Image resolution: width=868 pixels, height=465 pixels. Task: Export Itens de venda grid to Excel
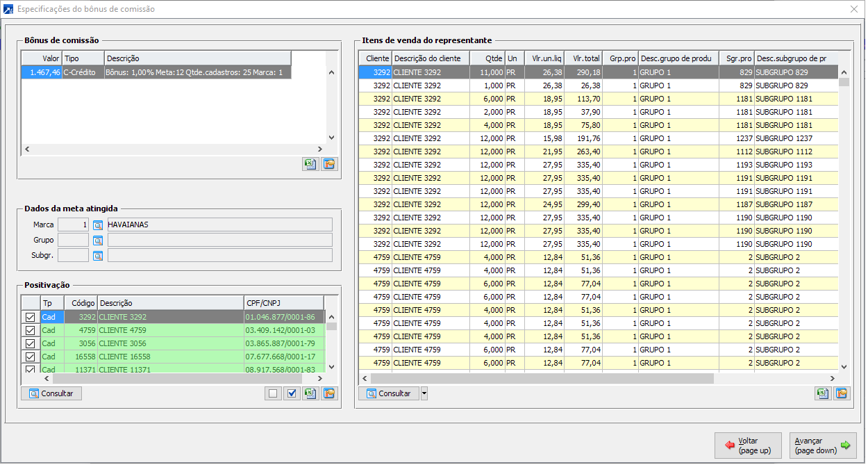point(823,393)
